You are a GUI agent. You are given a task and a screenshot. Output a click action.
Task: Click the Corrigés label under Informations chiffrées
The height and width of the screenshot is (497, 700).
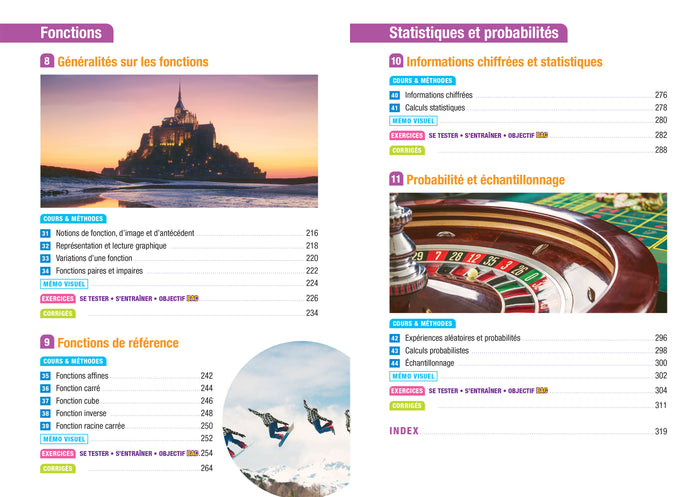407,150
